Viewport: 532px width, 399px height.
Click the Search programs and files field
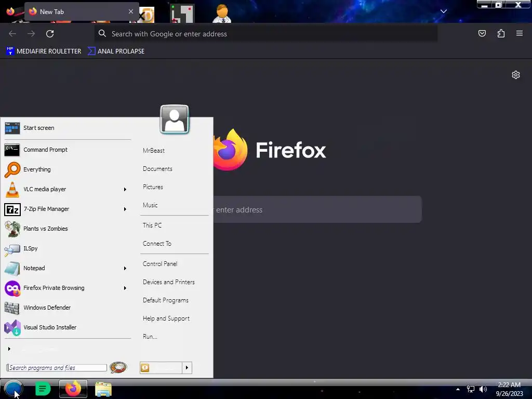click(x=57, y=368)
